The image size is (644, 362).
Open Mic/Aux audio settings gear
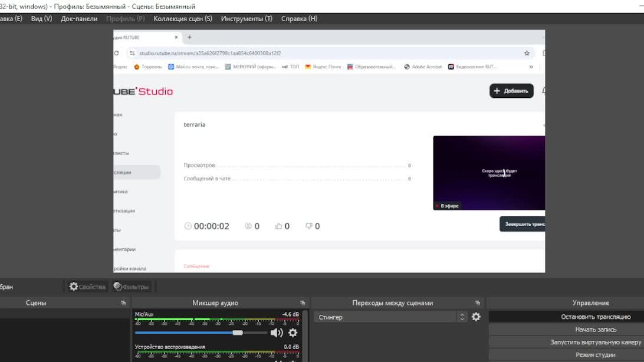293,333
